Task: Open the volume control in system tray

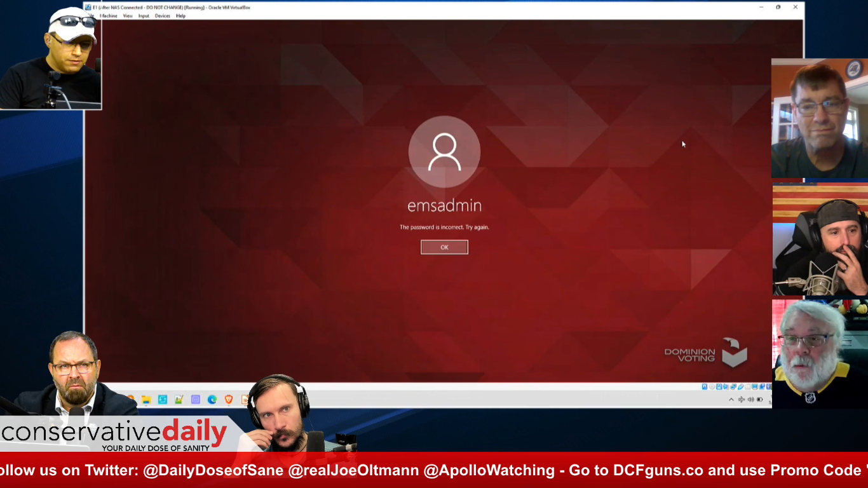Action: [751, 400]
